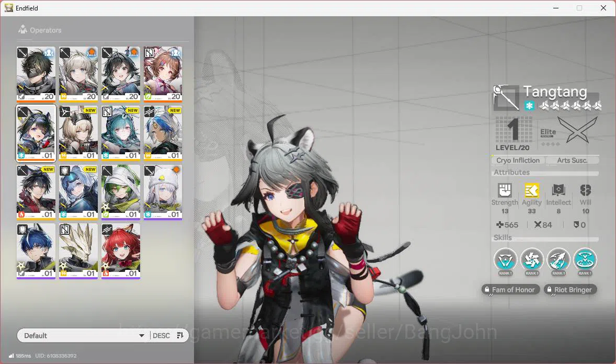This screenshot has width=616, height=364.
Task: Select the blue-haired fox-eared operator card
Action: [36, 251]
